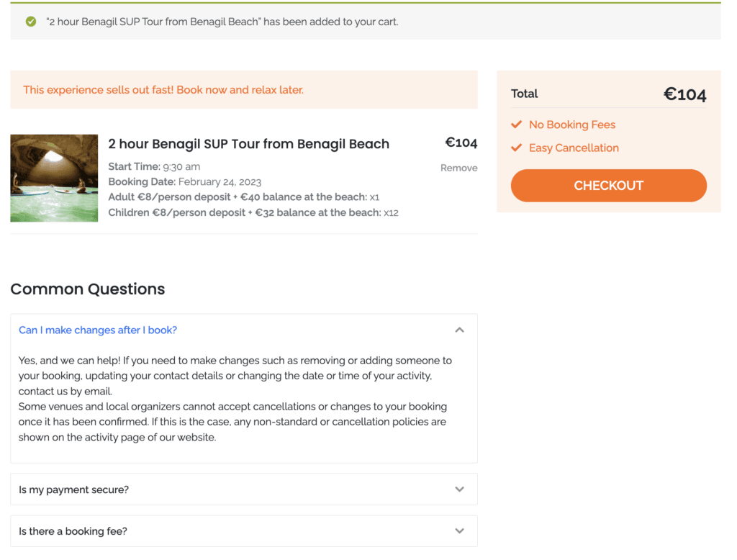Click the No Booking Fees label
The height and width of the screenshot is (560, 737).
(x=572, y=125)
